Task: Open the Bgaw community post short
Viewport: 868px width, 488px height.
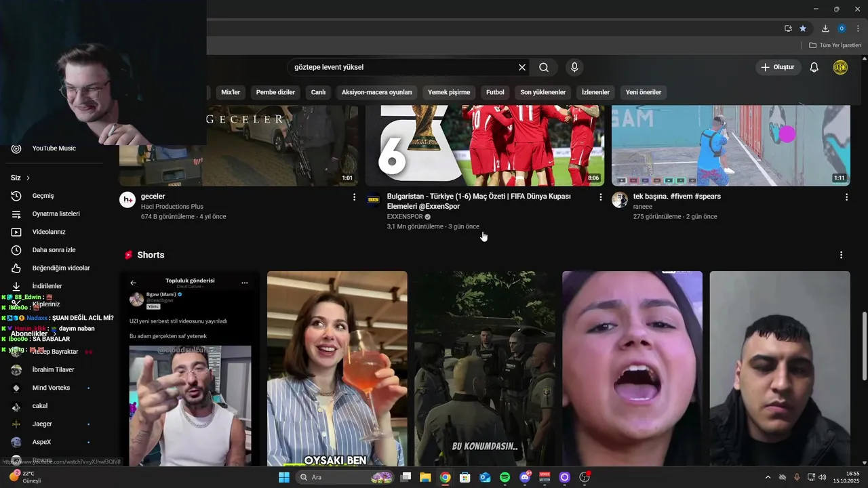Action: point(190,369)
